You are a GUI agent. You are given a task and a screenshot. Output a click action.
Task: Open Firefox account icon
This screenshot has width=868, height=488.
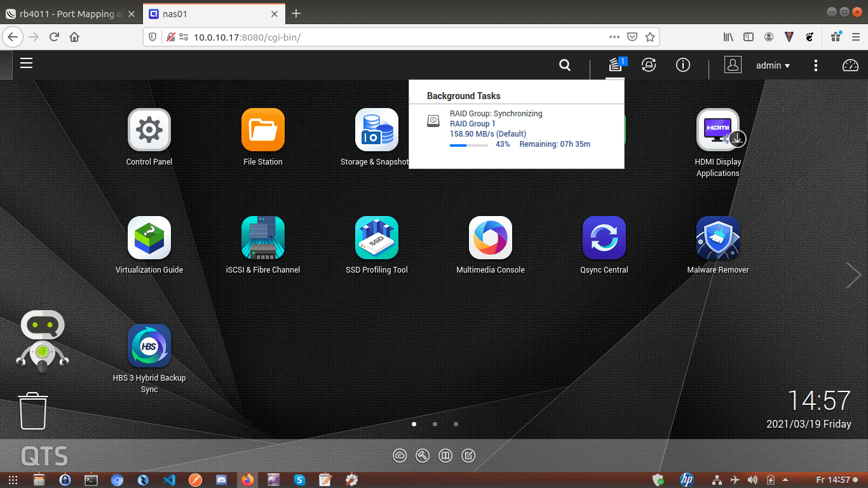(x=769, y=37)
